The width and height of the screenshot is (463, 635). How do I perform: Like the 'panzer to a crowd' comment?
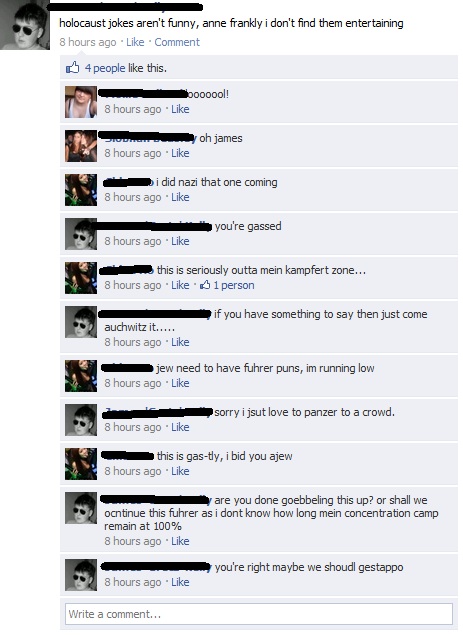[180, 427]
